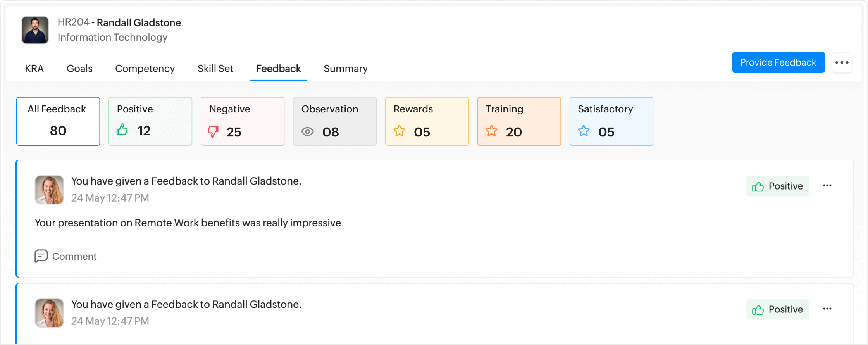868x345 pixels.
Task: Click the thumbs down icon in the Negative card
Action: [x=214, y=131]
